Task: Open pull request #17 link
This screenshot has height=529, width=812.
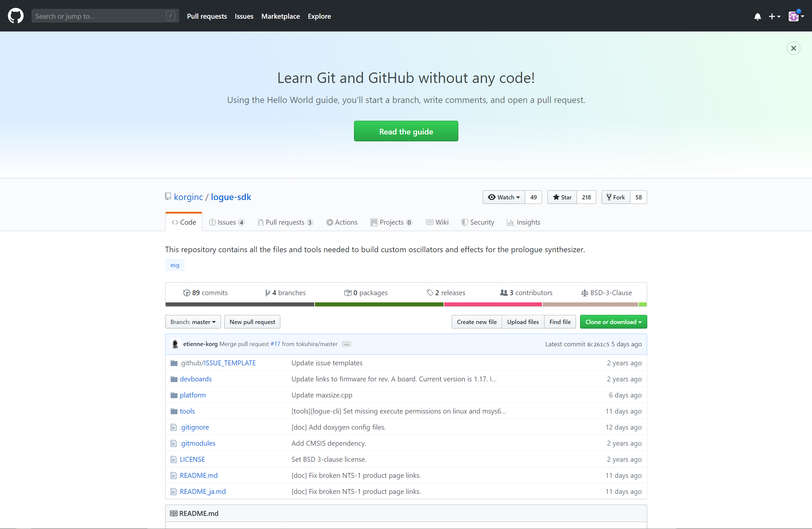Action: pos(275,344)
